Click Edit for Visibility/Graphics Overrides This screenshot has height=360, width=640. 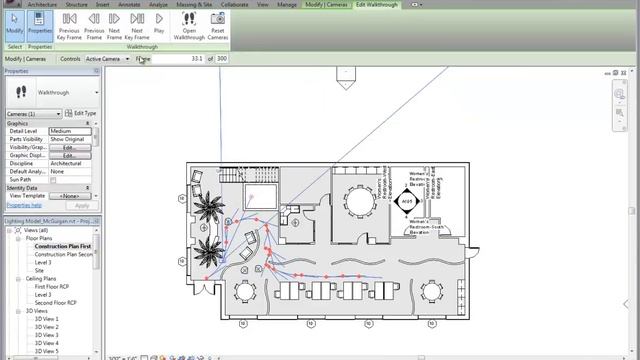(x=70, y=147)
